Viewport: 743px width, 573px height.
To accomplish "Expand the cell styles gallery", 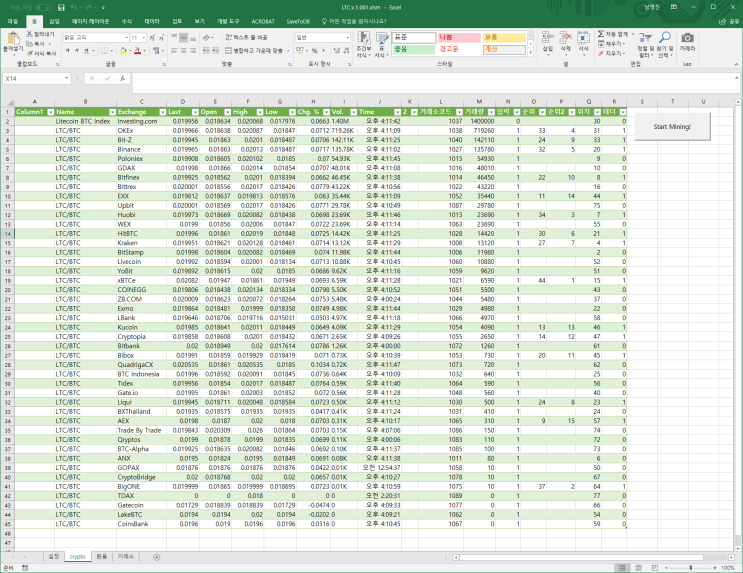I will (531, 53).
